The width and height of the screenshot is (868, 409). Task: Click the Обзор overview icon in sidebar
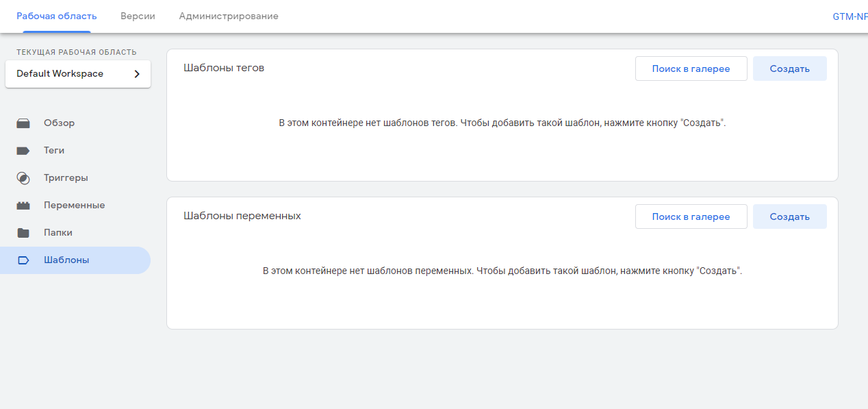tap(23, 123)
